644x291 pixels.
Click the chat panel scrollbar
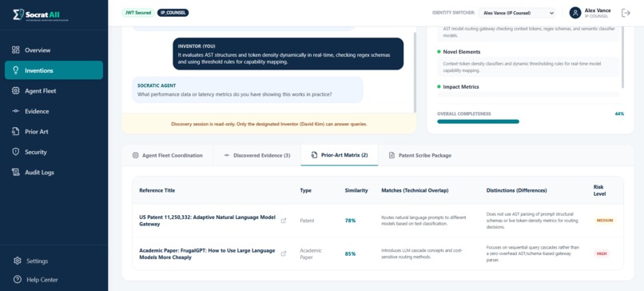[x=415, y=72]
